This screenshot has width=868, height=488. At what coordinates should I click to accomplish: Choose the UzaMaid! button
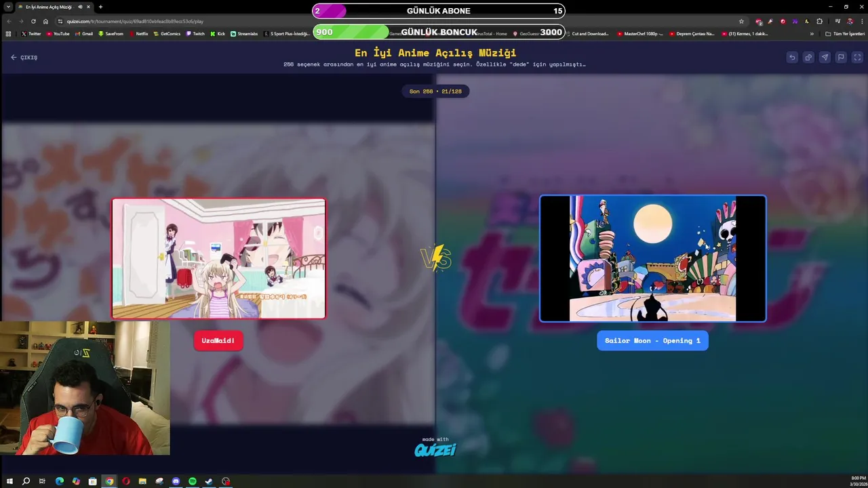[218, 340]
